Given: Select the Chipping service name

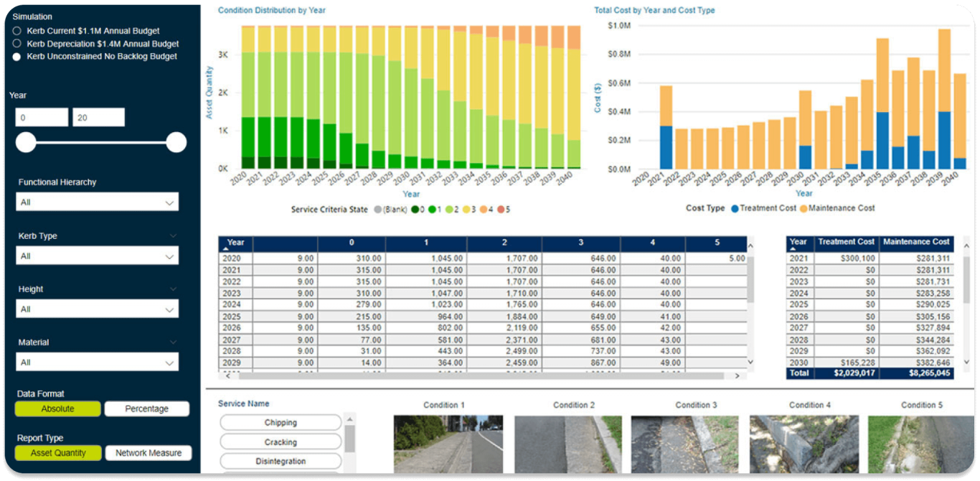Looking at the screenshot, I should click(x=281, y=422).
